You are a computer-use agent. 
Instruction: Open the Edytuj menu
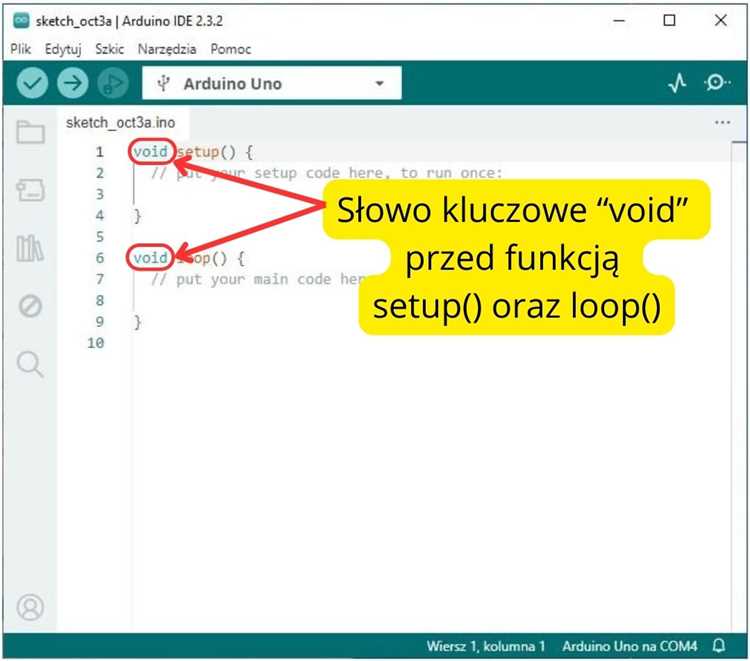pos(63,49)
